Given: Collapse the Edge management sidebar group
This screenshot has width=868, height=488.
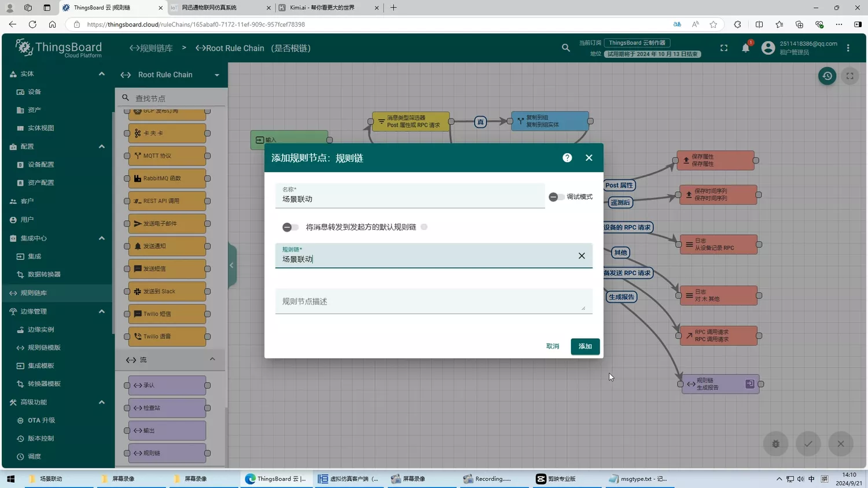Looking at the screenshot, I should 102,311.
